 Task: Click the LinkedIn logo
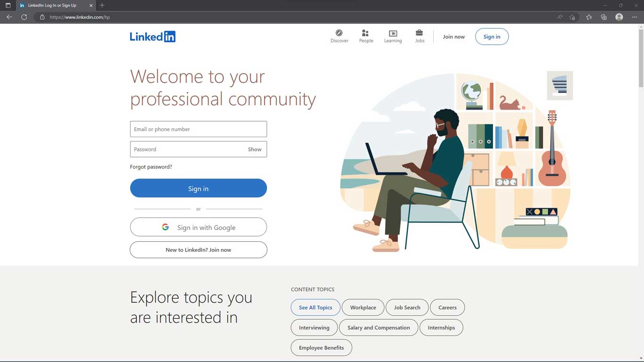pyautogui.click(x=153, y=36)
